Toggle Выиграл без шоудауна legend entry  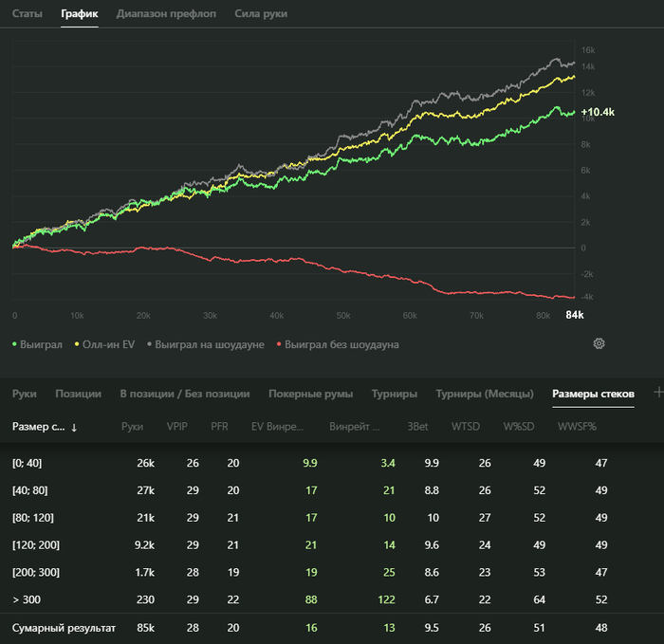338,344
